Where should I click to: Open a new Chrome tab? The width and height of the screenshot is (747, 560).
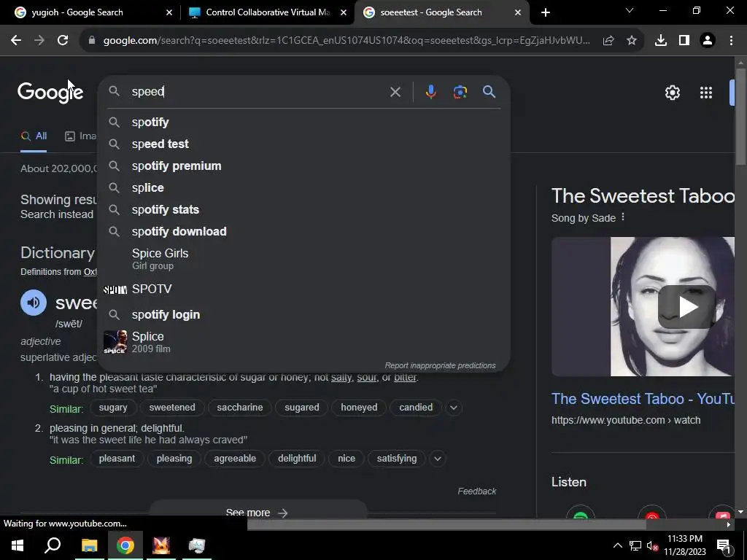click(546, 12)
